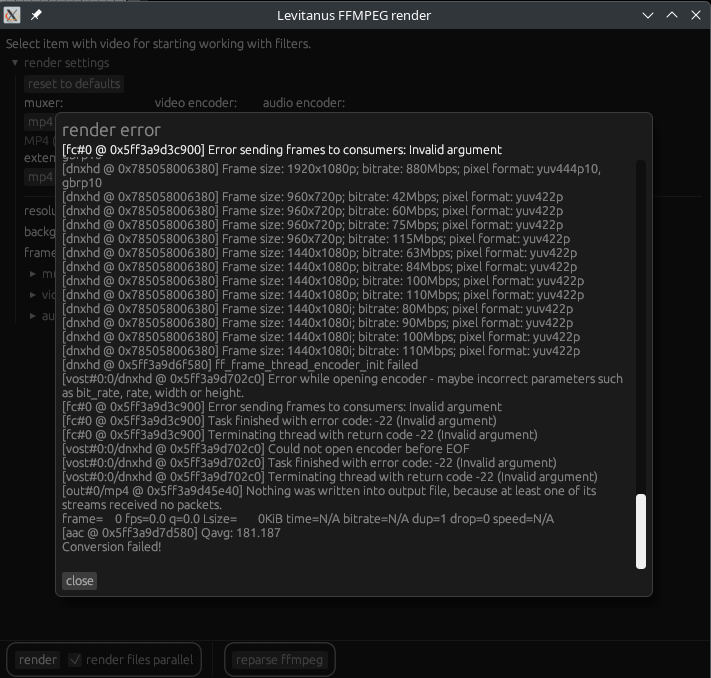Click the error log scrollbar thumb
This screenshot has height=678, width=711.
click(641, 531)
